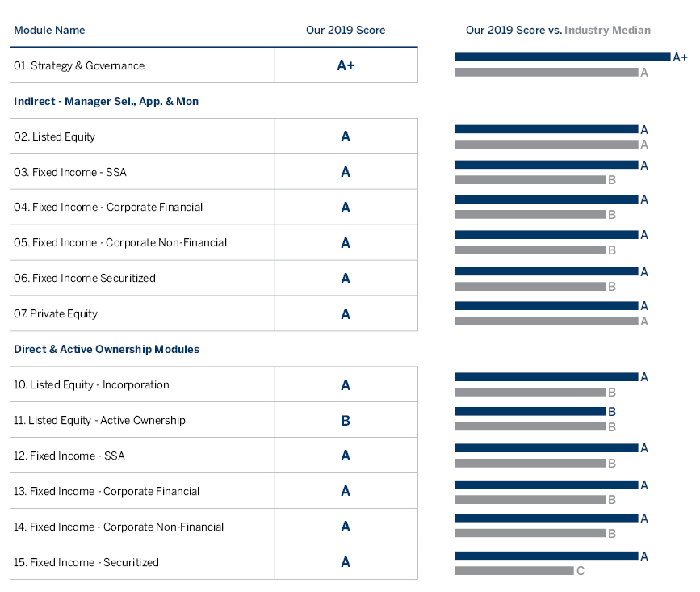Click the Module Name column header
This screenshot has height=592, width=700.
tap(49, 31)
